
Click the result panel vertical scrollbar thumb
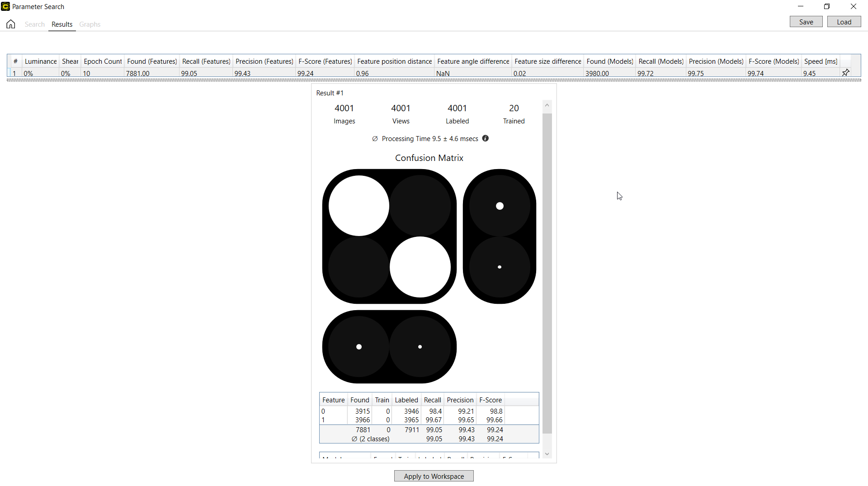tap(547, 271)
